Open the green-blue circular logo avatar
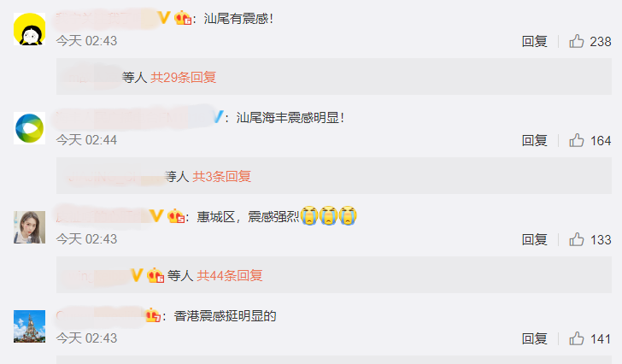 (x=29, y=128)
